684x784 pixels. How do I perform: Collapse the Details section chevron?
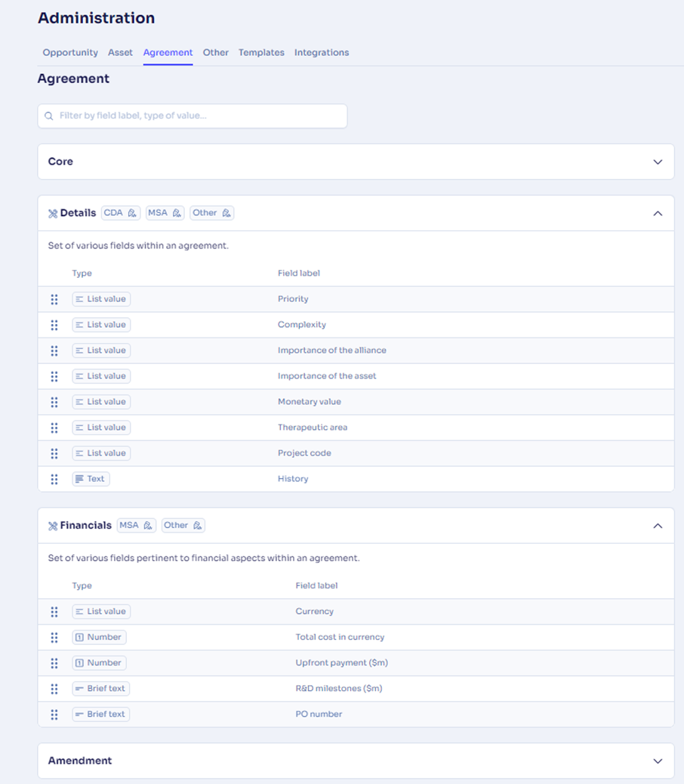pyautogui.click(x=658, y=214)
